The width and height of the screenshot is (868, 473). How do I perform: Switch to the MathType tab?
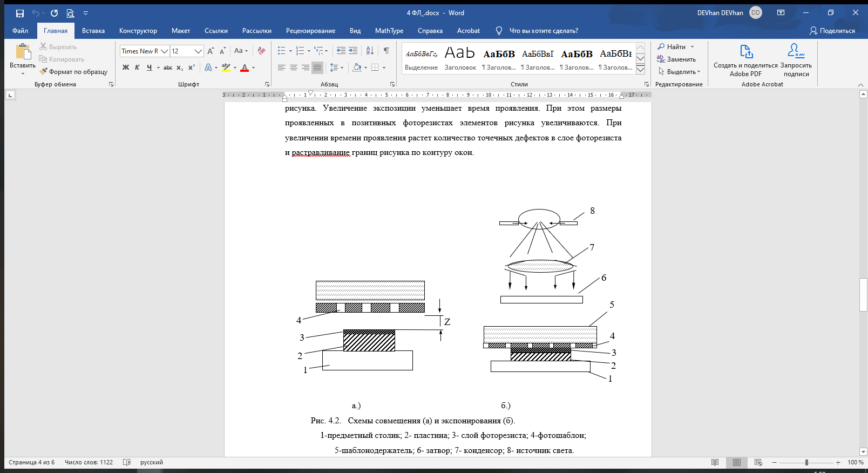coord(389,31)
